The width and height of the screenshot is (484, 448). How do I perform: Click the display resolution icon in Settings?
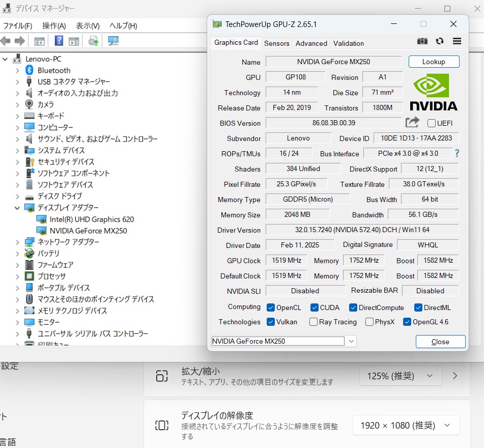(x=162, y=425)
